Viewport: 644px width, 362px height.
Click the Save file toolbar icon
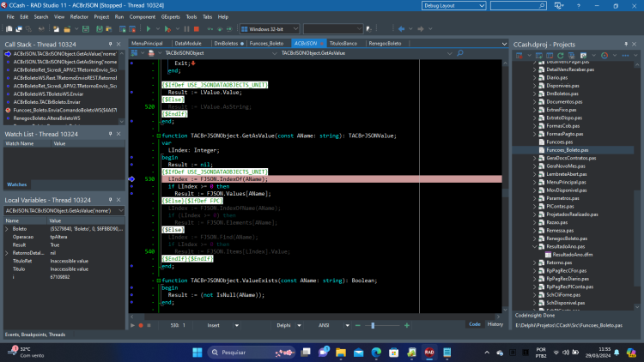coord(86,28)
